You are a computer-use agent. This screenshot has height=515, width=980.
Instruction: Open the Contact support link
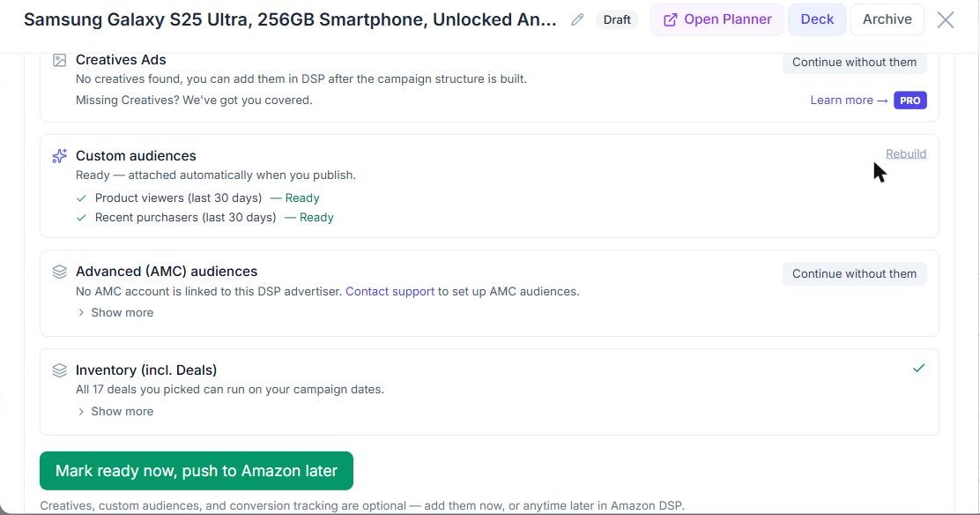tap(390, 292)
